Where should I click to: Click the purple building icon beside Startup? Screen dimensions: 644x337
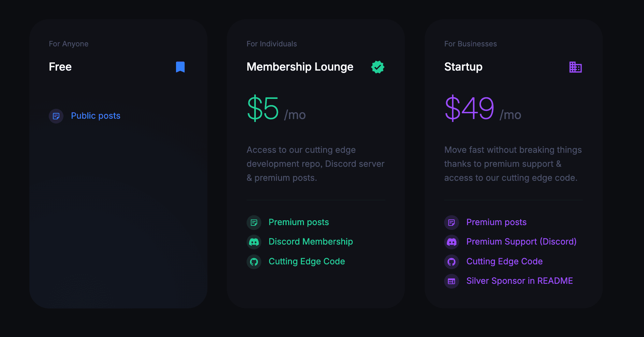tap(575, 67)
